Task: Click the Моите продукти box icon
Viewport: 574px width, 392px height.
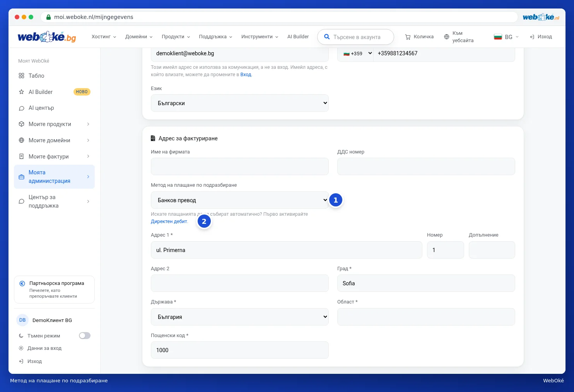Action: pos(22,124)
